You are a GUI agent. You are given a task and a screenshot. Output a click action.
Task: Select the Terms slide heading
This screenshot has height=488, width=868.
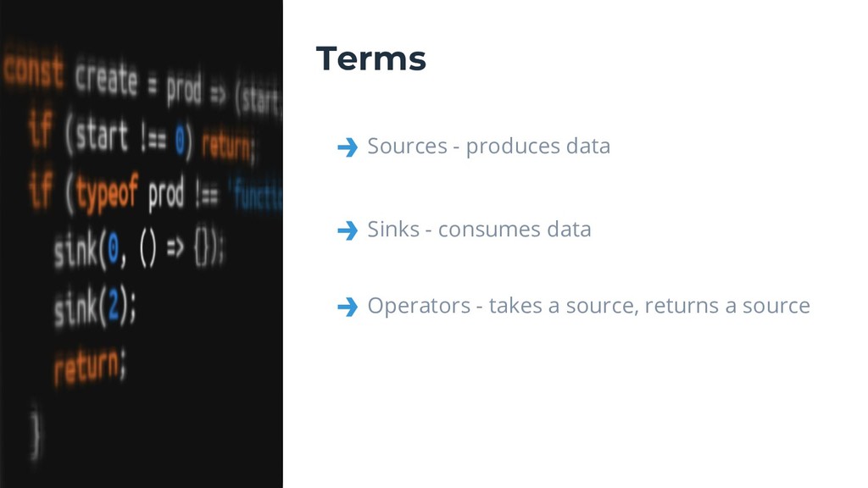point(371,58)
